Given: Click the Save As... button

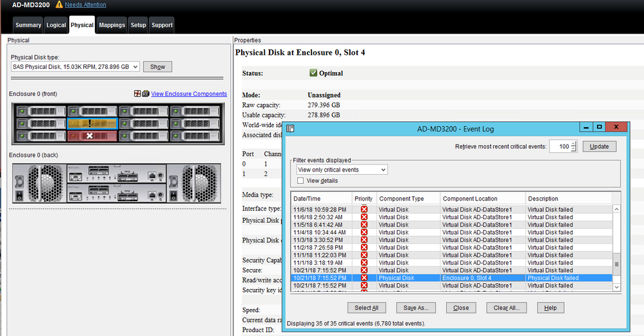Looking at the screenshot, I should [x=416, y=308].
